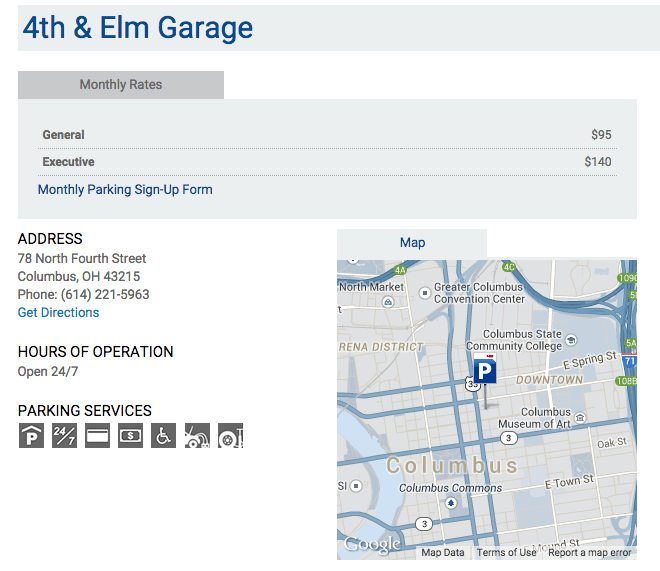Click the credit card accepted icon
The height and width of the screenshot is (571, 660).
(x=97, y=436)
